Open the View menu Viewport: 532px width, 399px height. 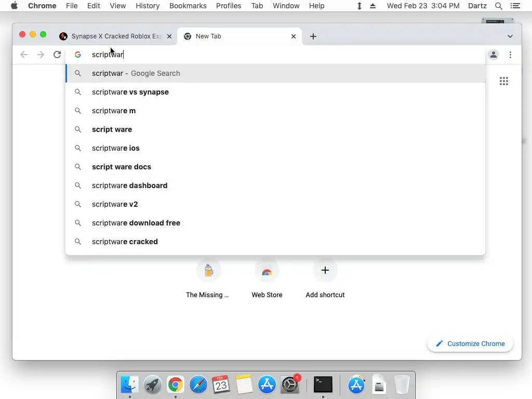coord(118,6)
